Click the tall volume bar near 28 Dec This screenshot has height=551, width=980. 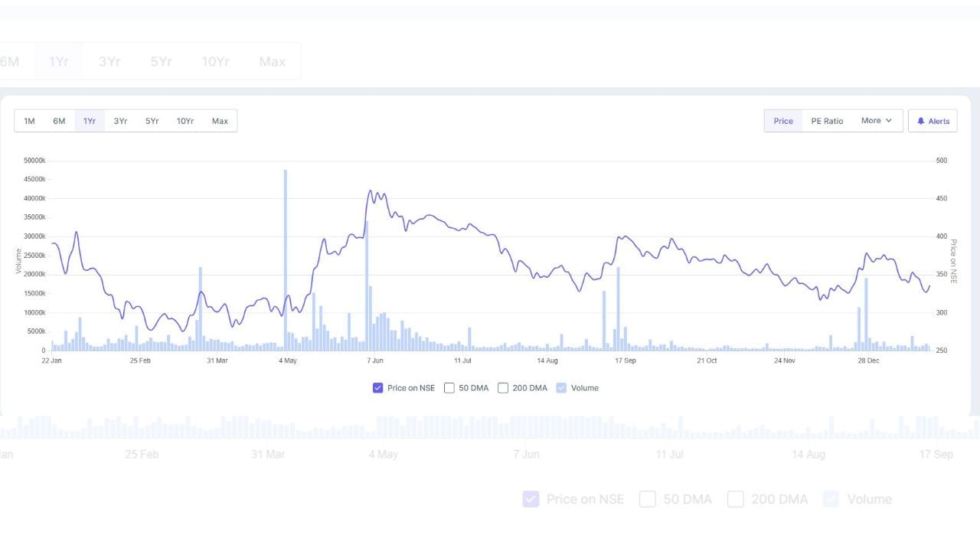(866, 314)
